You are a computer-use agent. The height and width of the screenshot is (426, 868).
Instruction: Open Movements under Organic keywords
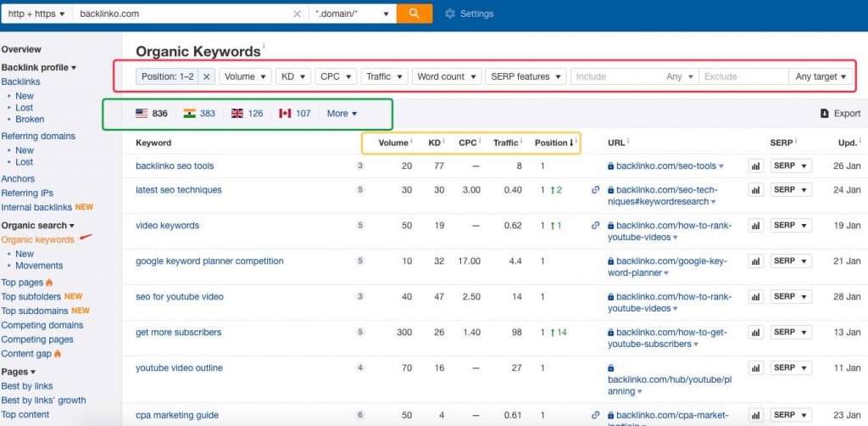[x=39, y=266]
